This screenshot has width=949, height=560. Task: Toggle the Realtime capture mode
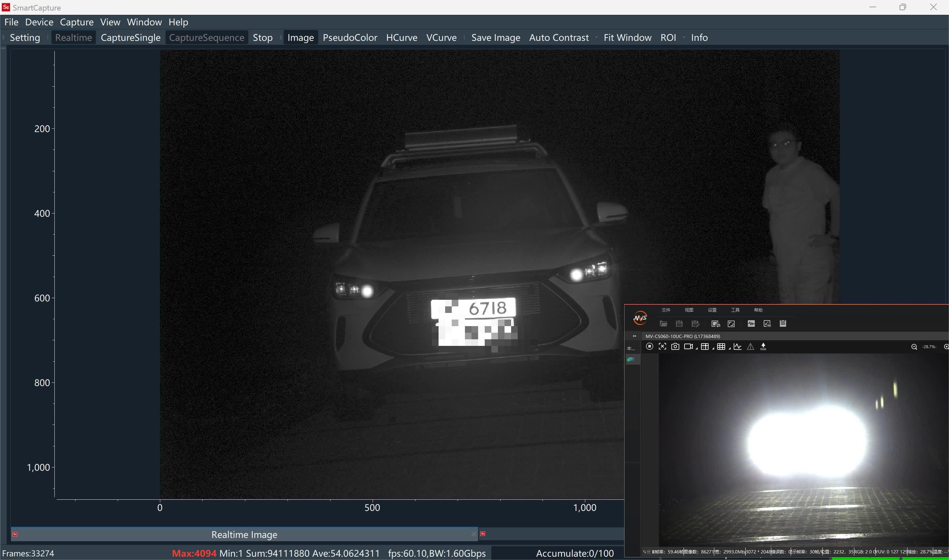[x=73, y=37]
